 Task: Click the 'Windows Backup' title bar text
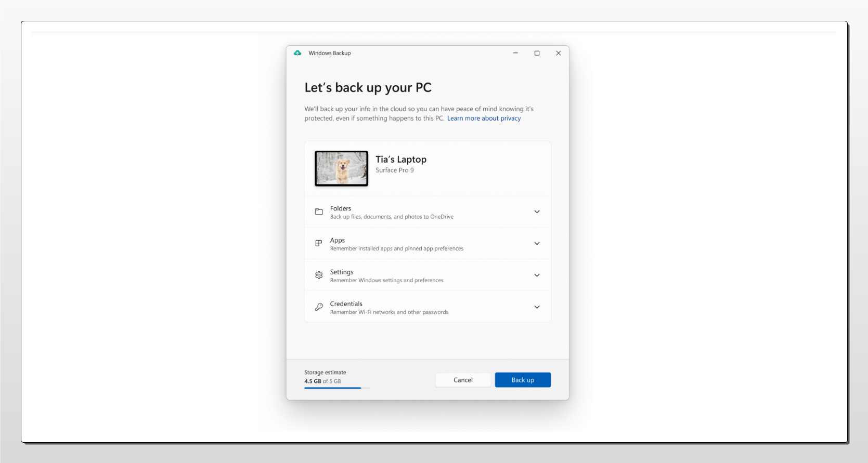click(330, 53)
